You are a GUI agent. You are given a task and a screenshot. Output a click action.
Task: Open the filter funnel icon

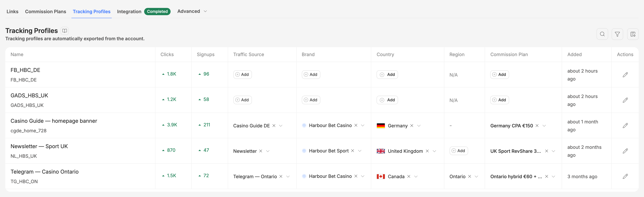[617, 34]
